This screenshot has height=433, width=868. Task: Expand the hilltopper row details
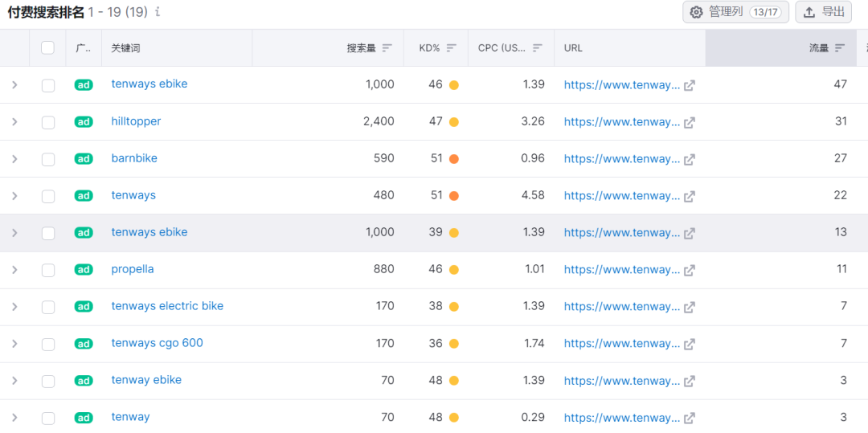(15, 122)
